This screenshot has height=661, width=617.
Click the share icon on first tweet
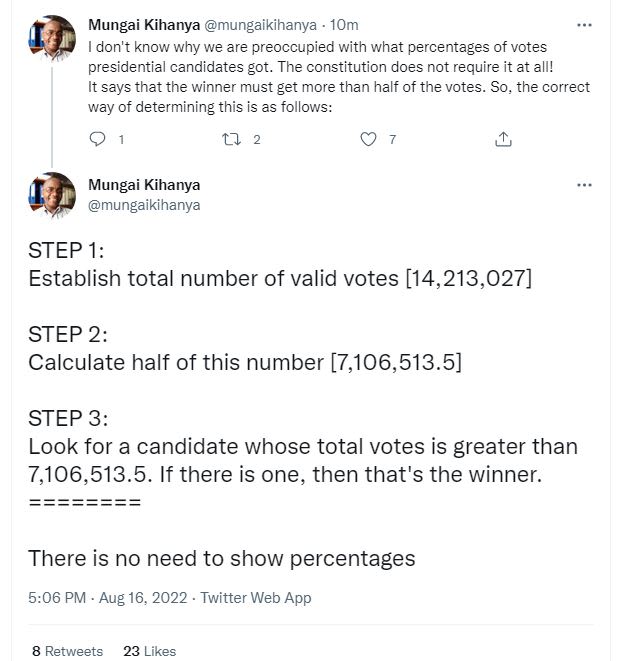tap(503, 139)
